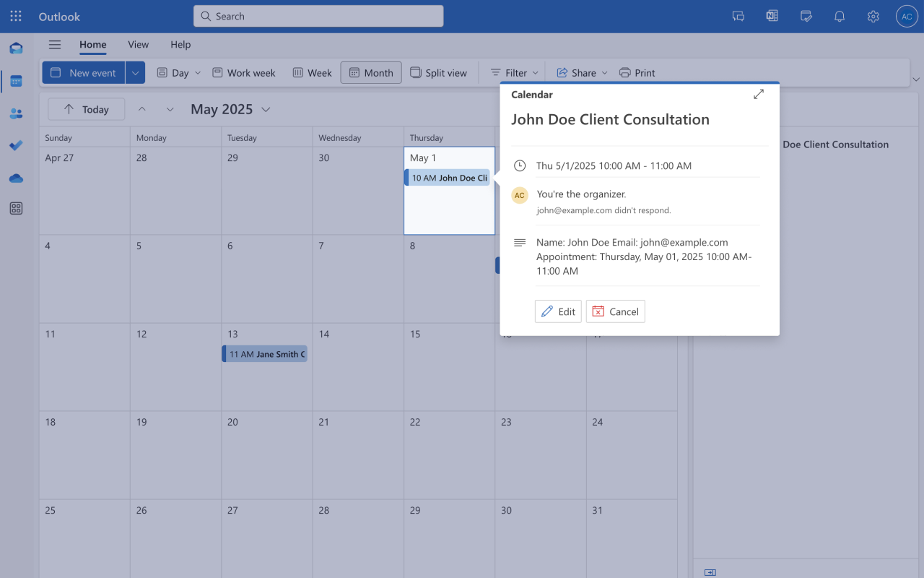This screenshot has width=924, height=578.
Task: Open the Share dropdown menu
Action: pyautogui.click(x=605, y=72)
